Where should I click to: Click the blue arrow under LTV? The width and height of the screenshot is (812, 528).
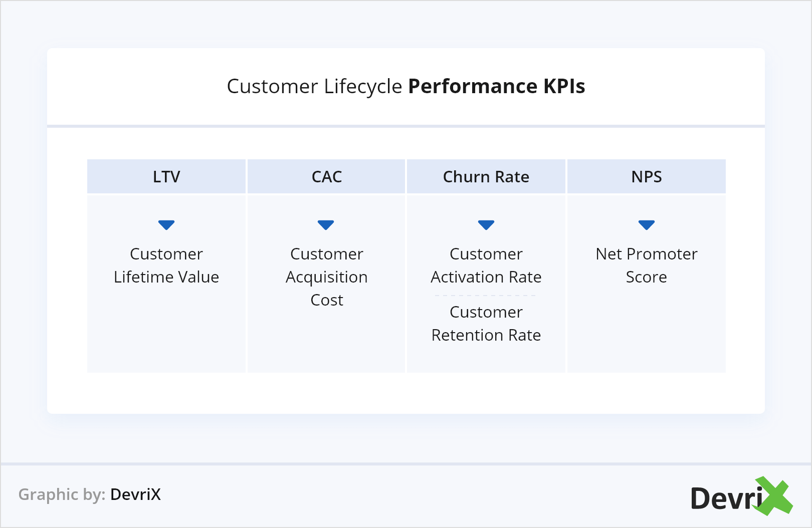coord(166,225)
